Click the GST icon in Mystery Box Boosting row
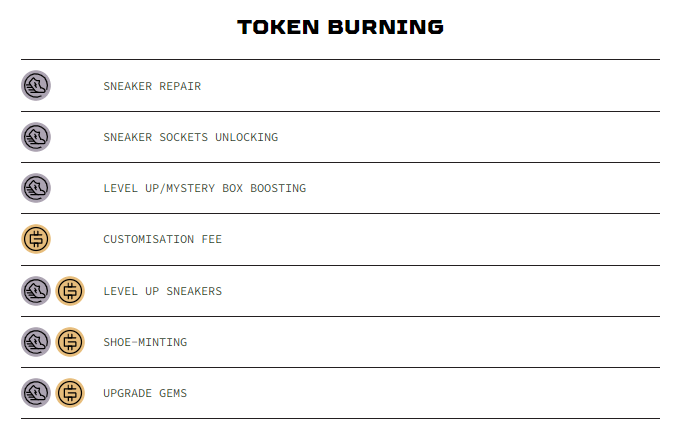Screen dimensions: 684x432 [36, 188]
